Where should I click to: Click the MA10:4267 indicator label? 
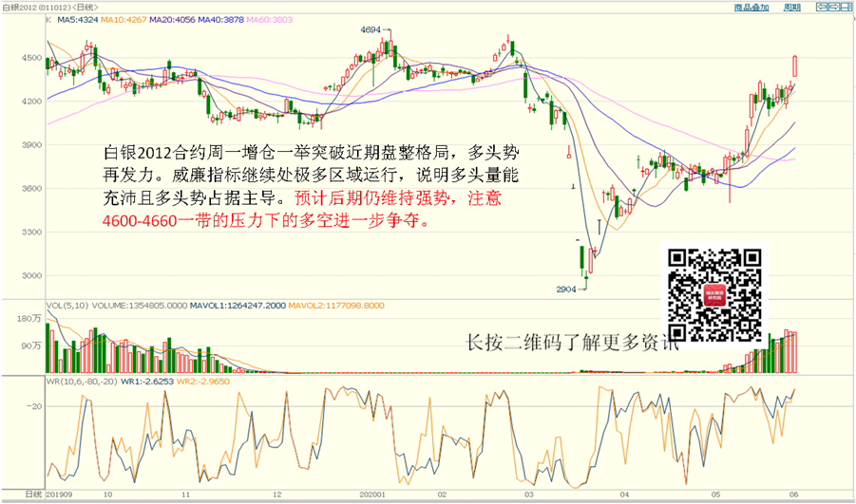point(124,20)
